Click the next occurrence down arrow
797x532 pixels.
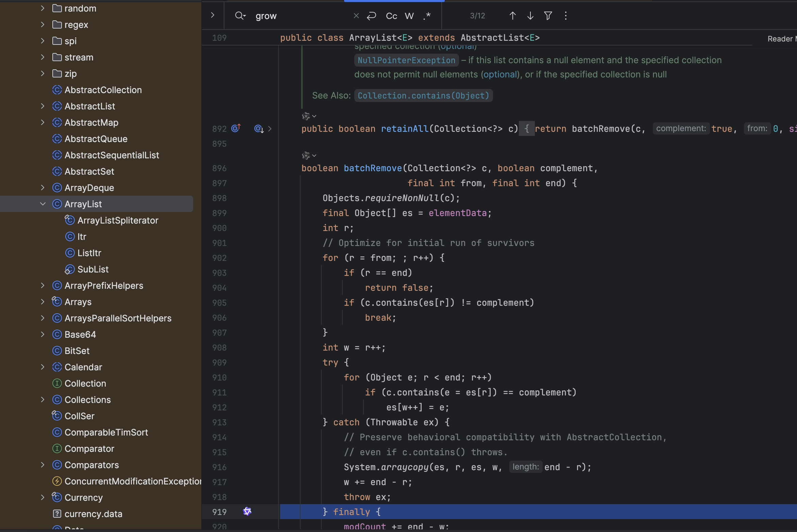tap(530, 16)
